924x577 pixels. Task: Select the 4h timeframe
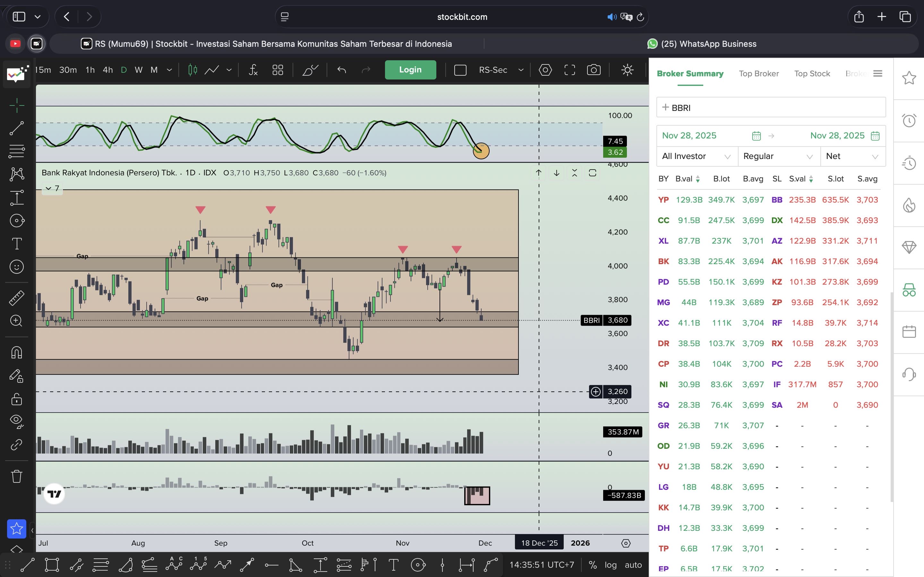[108, 70]
